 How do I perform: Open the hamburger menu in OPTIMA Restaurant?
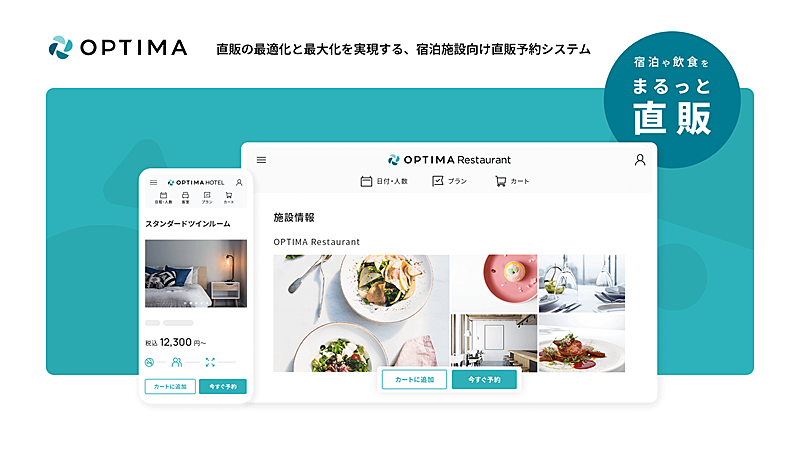261,160
